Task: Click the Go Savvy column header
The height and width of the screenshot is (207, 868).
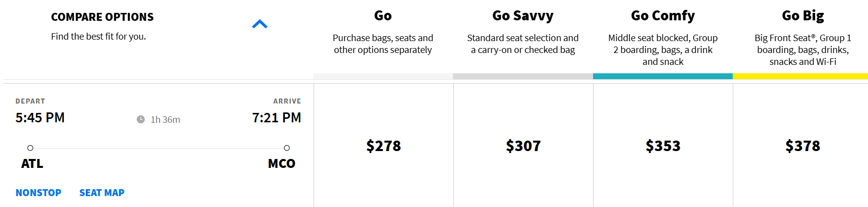Action: pyautogui.click(x=523, y=16)
